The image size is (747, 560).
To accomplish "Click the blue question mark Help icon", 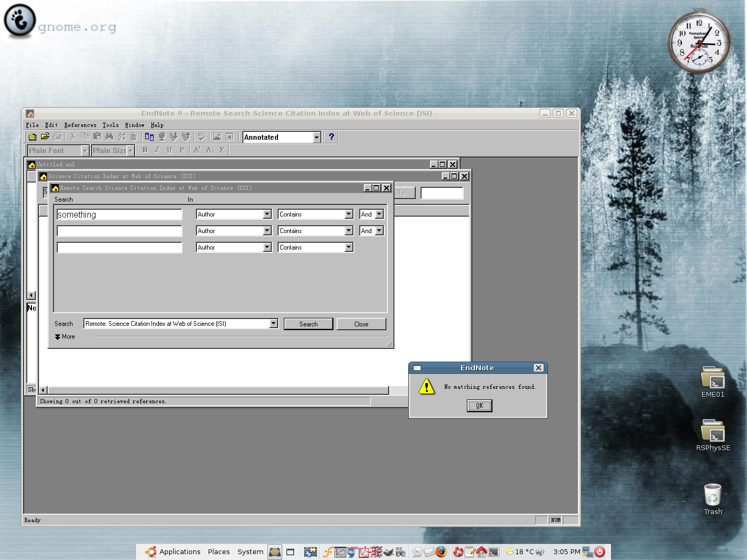I will coord(331,137).
